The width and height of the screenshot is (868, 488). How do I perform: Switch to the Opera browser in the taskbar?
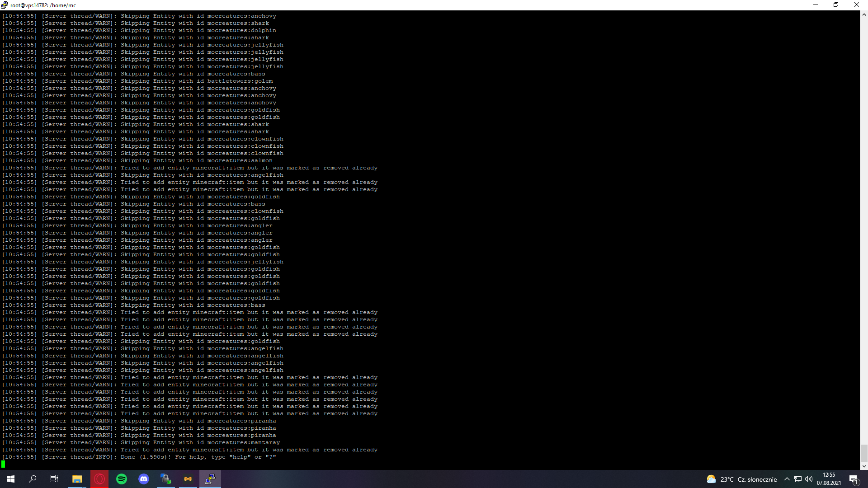[99, 479]
